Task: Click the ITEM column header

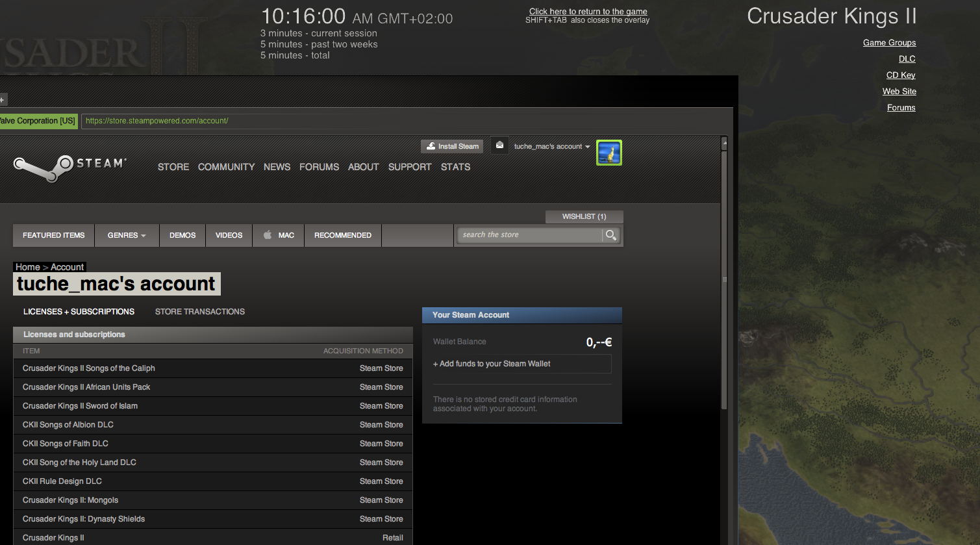Action: click(31, 351)
